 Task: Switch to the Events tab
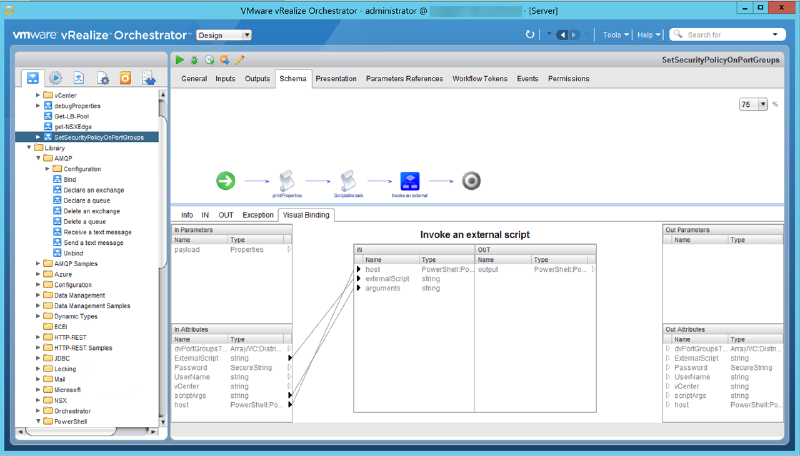pyautogui.click(x=527, y=79)
